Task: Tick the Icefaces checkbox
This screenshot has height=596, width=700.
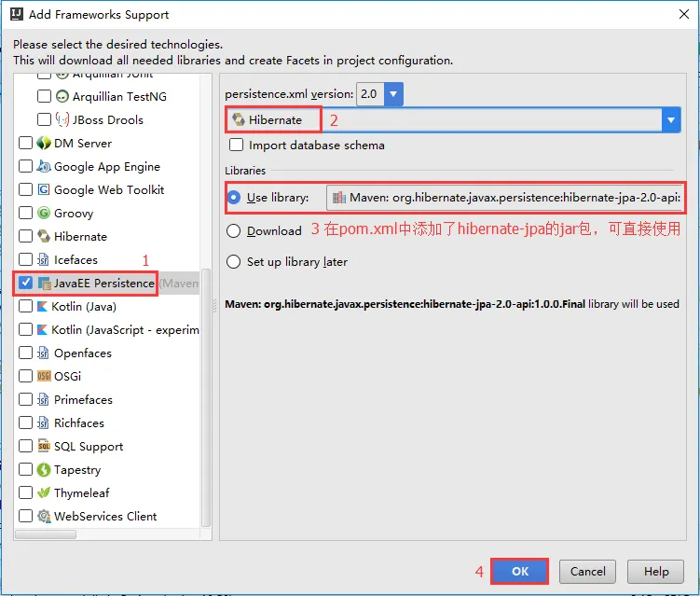Action: 25,259
